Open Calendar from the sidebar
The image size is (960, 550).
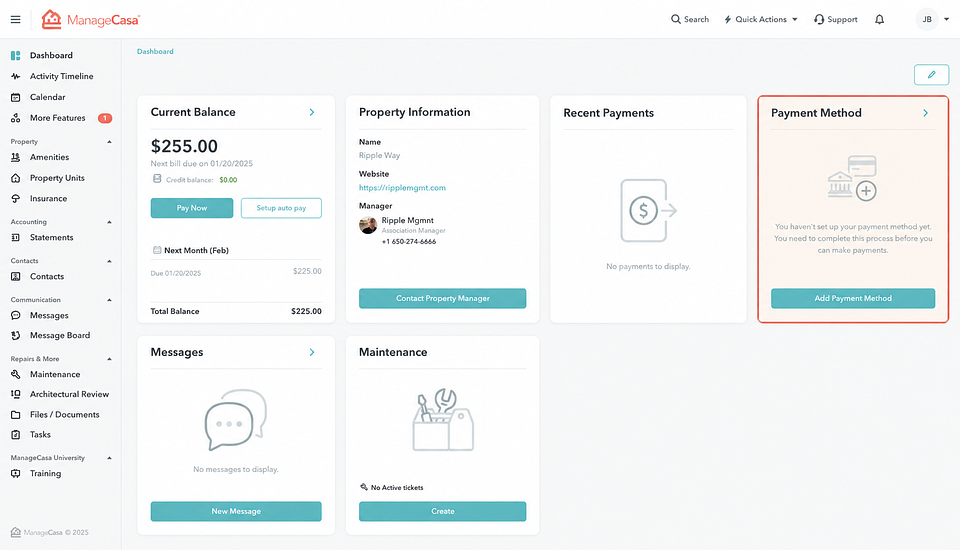pyautogui.click(x=47, y=97)
